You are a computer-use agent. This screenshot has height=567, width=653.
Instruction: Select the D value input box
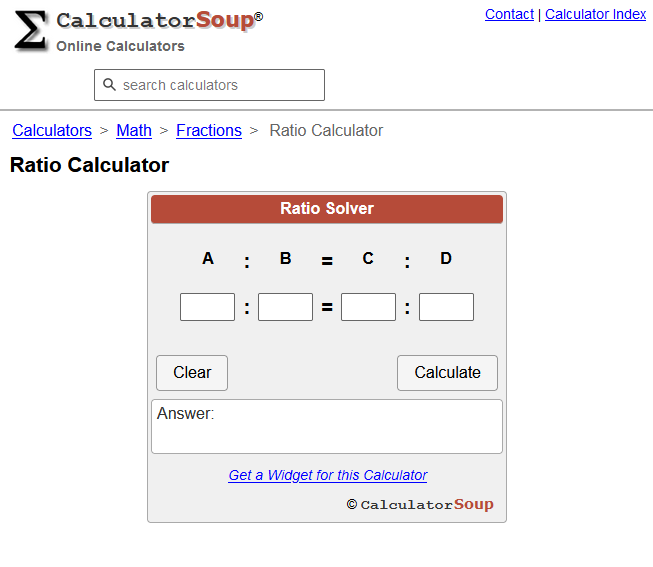446,307
